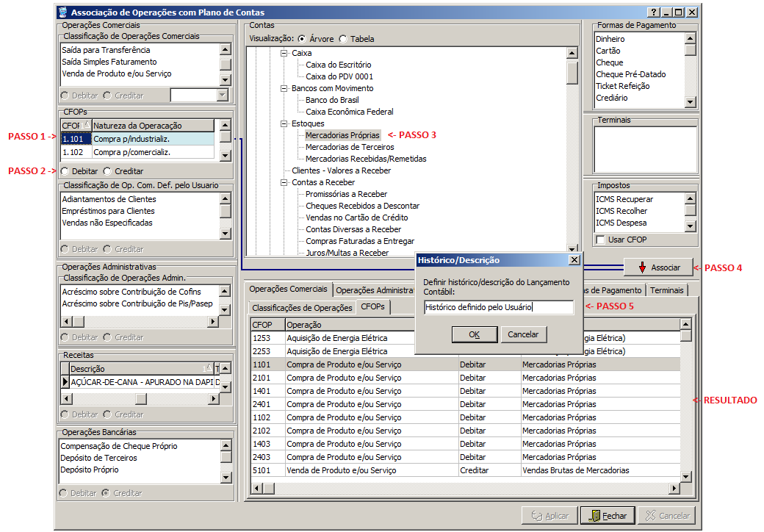
Task: Click Cancelar in the history dialog
Action: (x=524, y=334)
